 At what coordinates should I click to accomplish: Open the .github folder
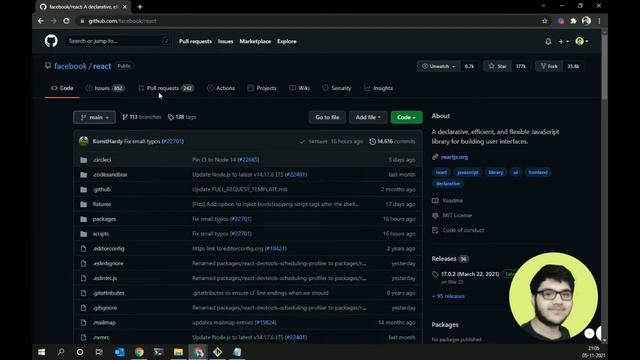coord(101,189)
